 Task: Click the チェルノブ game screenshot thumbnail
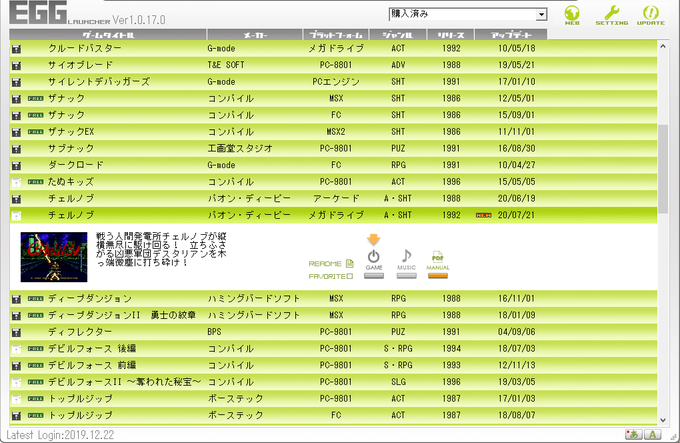[54, 257]
